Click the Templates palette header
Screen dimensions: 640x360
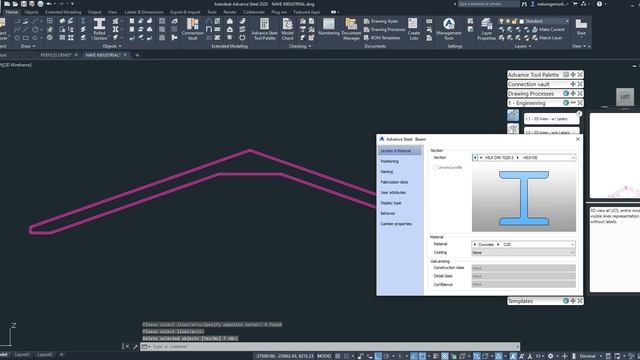(x=545, y=301)
